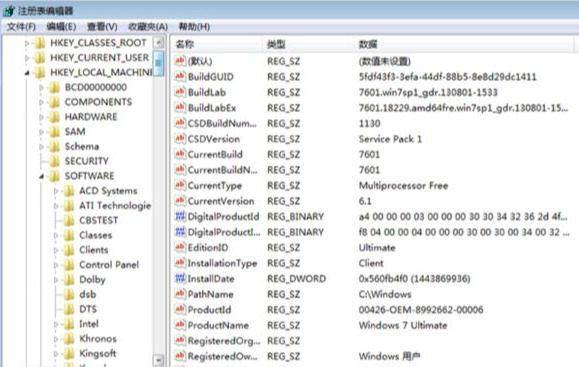Image resolution: width=579 pixels, height=367 pixels.
Task: Click the Classes key folder icon
Action: coord(69,235)
